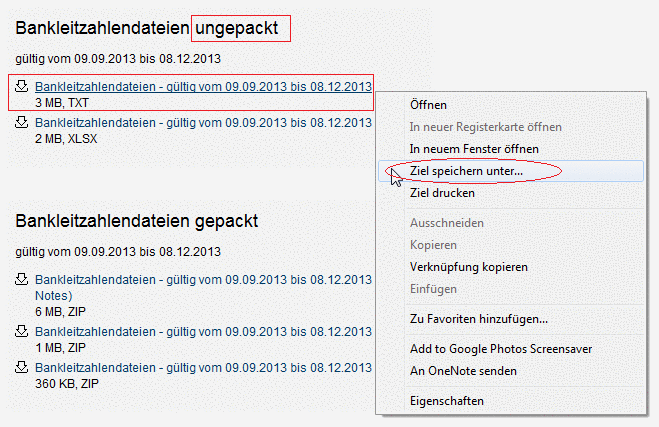Click the download icon beside the 2 MB XLSX file
Image resolution: width=659 pixels, height=427 pixels.
click(x=21, y=122)
